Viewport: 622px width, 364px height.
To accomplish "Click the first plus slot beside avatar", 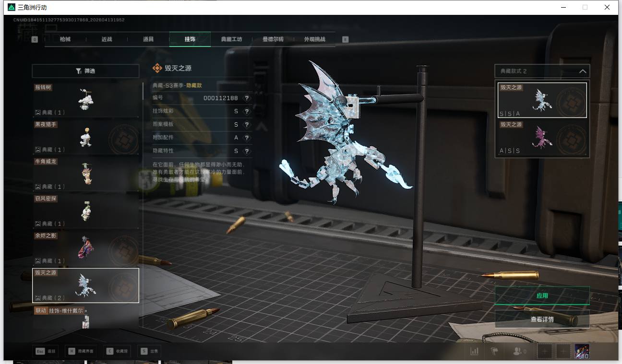I will click(545, 352).
